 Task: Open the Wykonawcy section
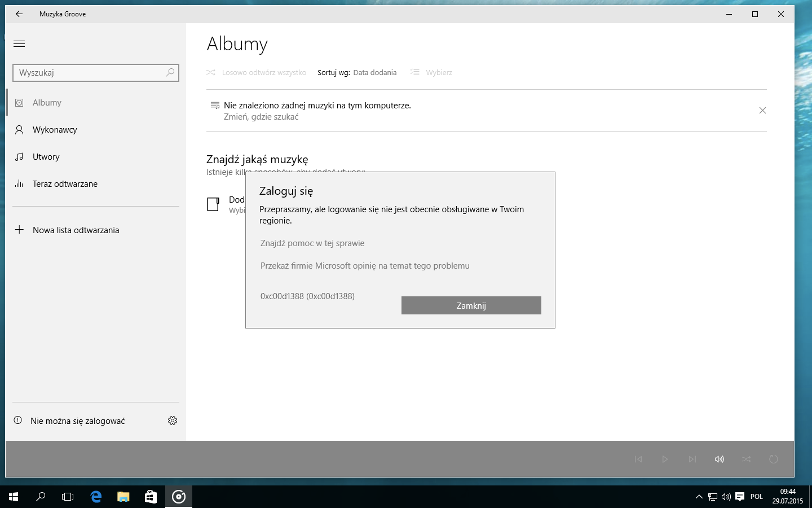(x=96, y=130)
